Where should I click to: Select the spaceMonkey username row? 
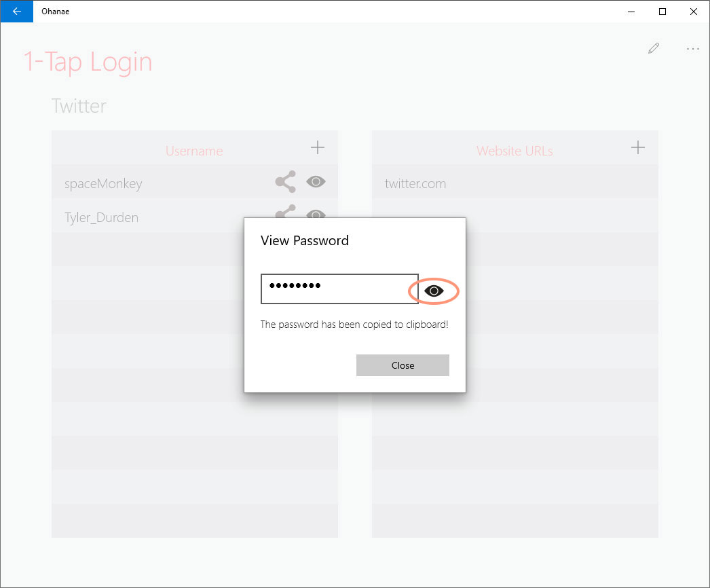point(195,182)
